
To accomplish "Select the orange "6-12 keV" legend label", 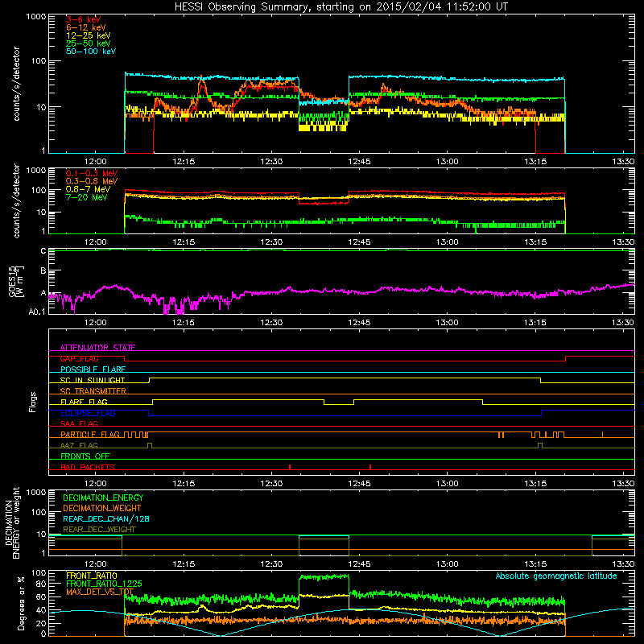I will point(86,27).
